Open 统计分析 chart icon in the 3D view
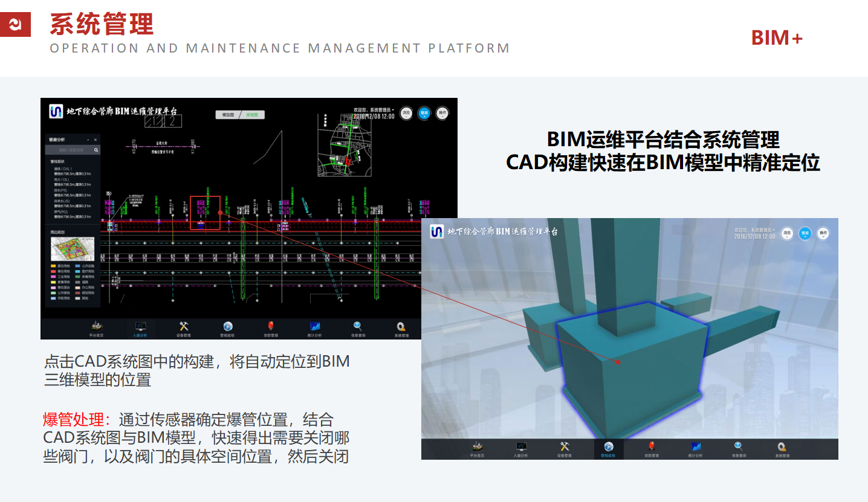This screenshot has height=502, width=868. tap(695, 447)
